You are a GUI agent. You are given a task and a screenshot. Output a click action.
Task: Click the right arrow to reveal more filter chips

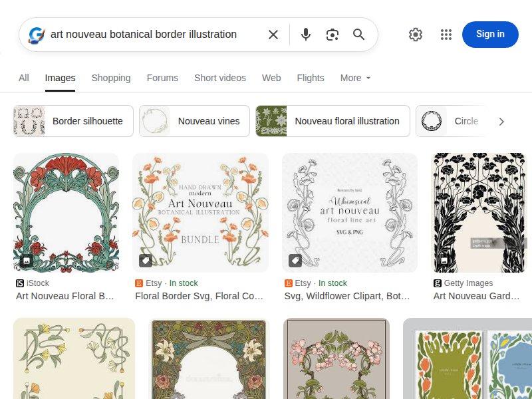[502, 122]
